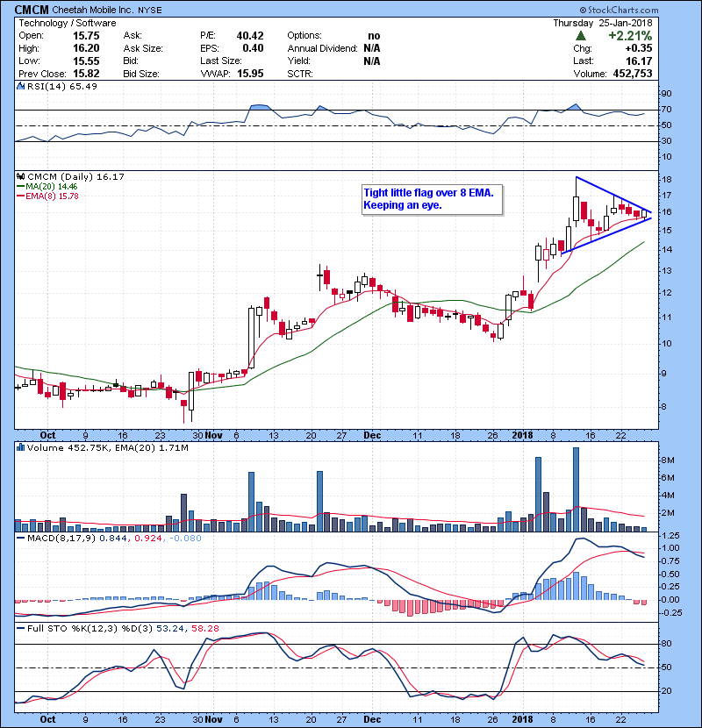Screen dimensions: 702x728
Task: Click the 90 tick on the RSI axis
Action: pyautogui.click(x=666, y=93)
